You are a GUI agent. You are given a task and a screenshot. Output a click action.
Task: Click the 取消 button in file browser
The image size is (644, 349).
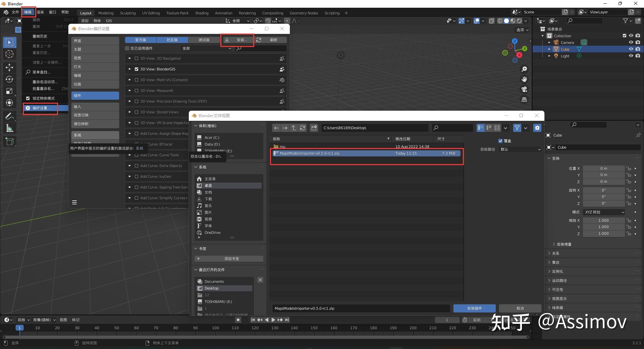click(520, 308)
